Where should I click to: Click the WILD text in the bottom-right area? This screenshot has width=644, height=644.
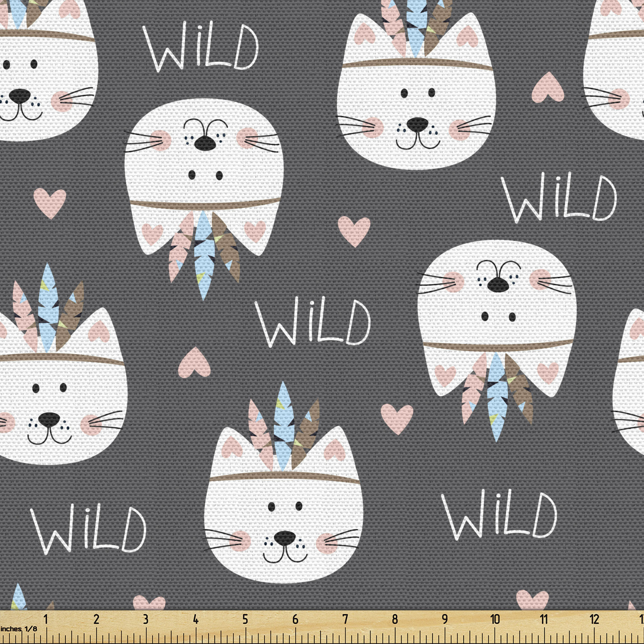499,514
